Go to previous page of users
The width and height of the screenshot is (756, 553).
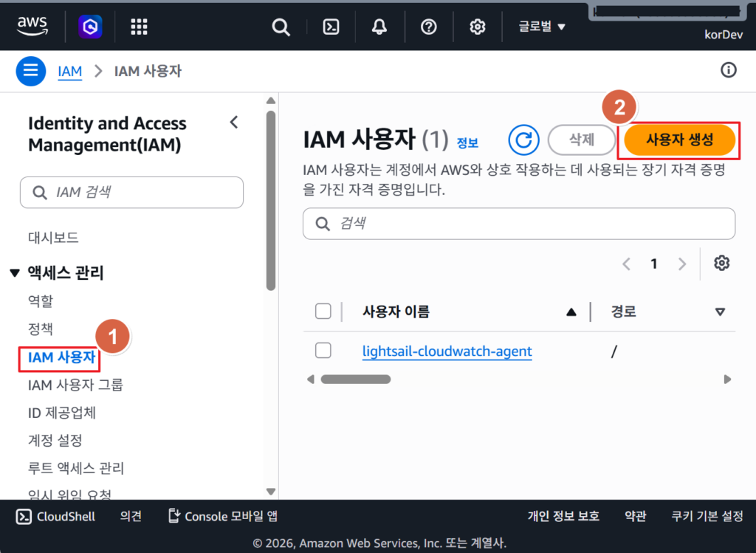[x=626, y=264]
